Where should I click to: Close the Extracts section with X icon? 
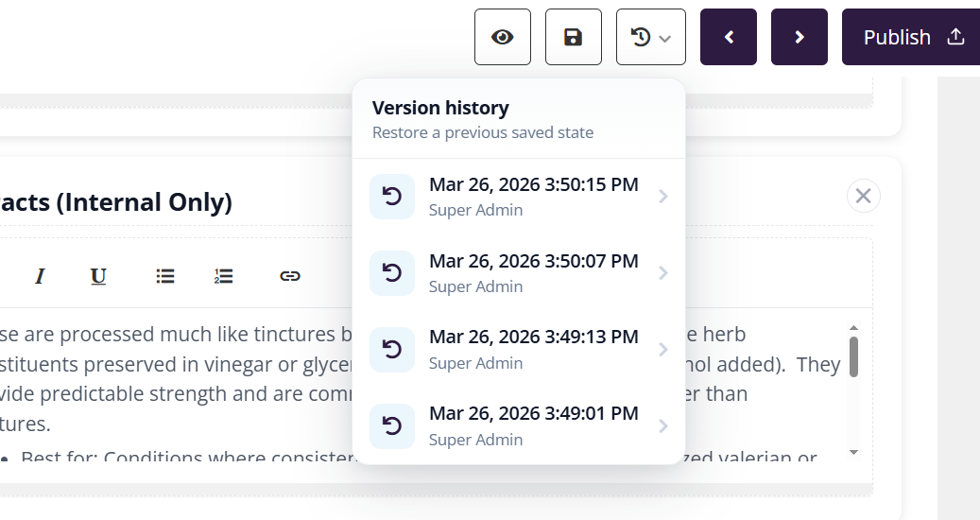pos(863,196)
